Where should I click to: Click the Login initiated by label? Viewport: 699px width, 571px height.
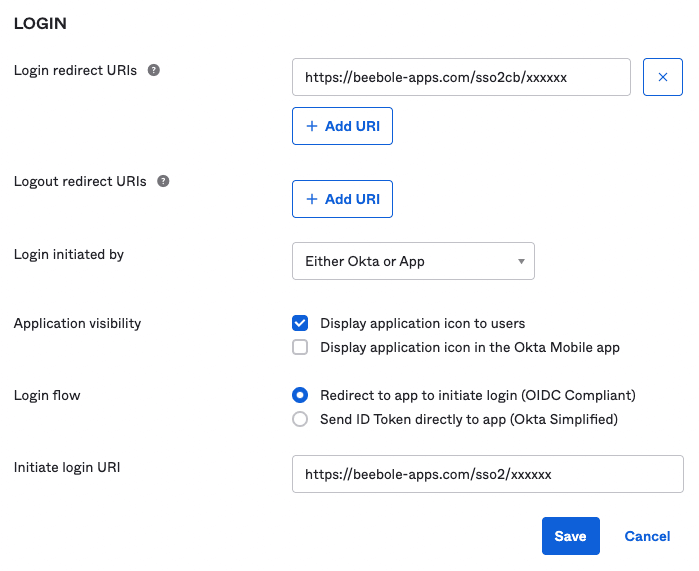69,254
